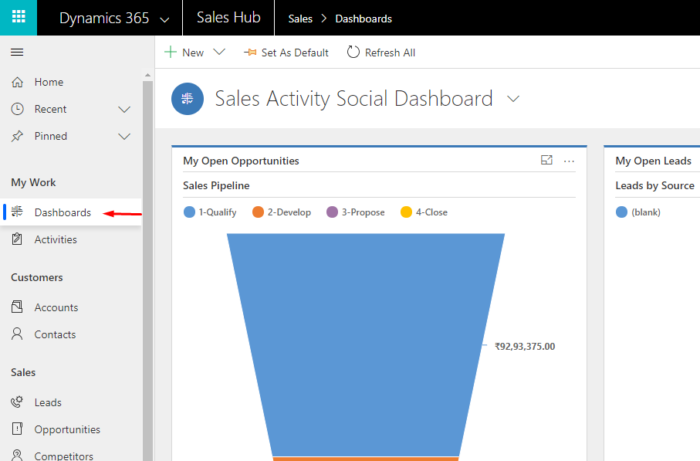Click the Leads by Source heading
Screen dimensions: 700x461
[655, 186]
